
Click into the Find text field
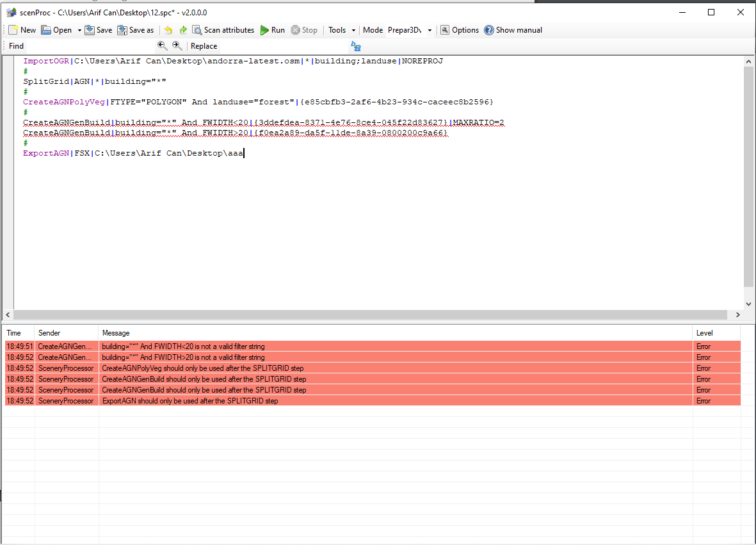[90, 46]
